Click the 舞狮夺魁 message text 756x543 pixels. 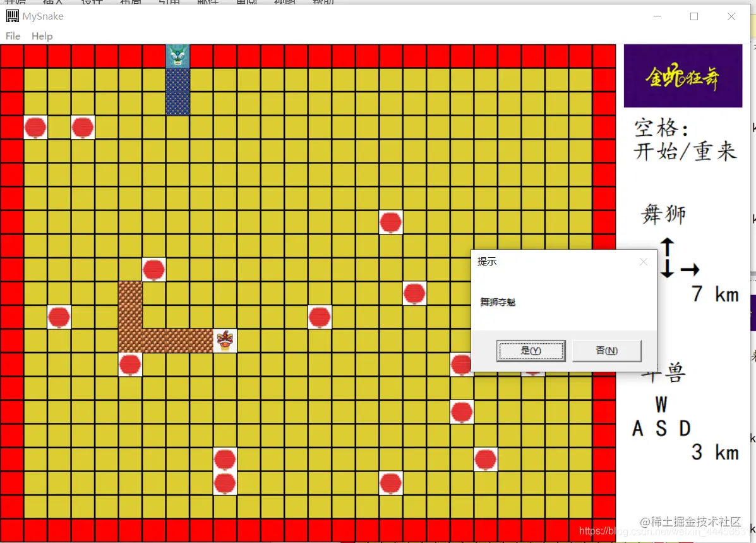[x=498, y=302]
